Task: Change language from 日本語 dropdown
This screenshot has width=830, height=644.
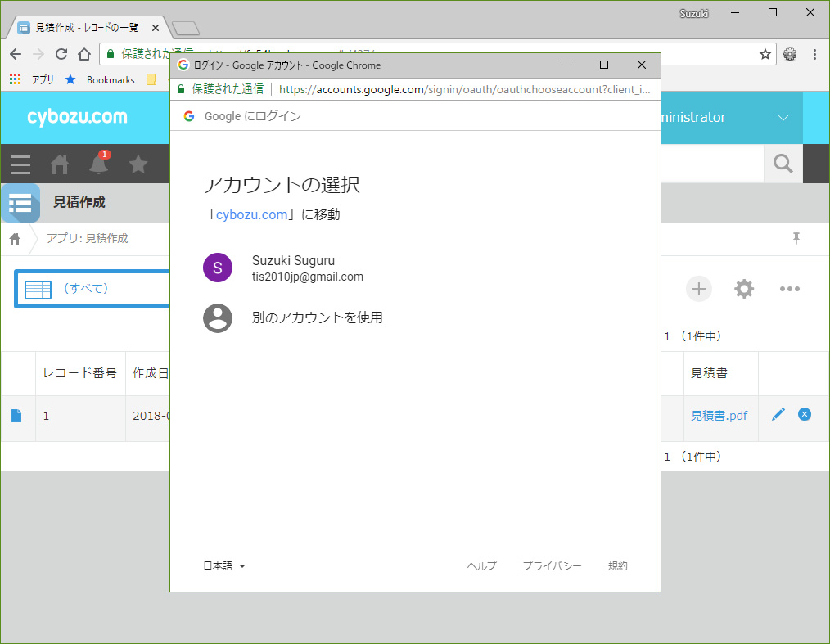Action: 224,565
